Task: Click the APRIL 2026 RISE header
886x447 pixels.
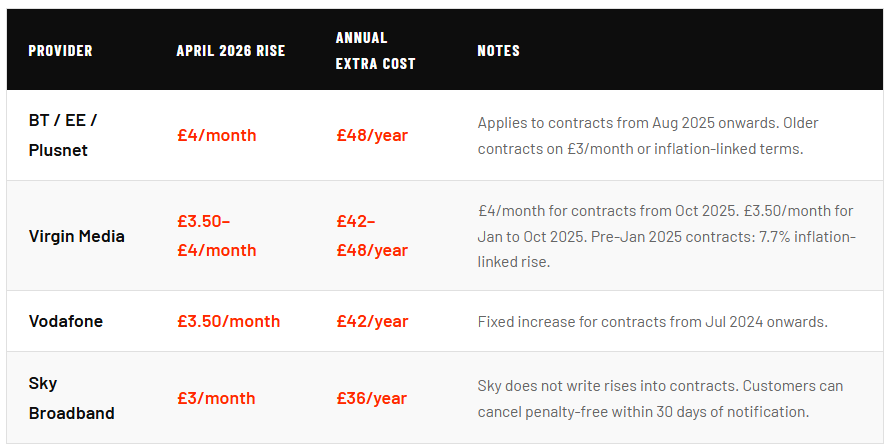Action: pos(230,50)
